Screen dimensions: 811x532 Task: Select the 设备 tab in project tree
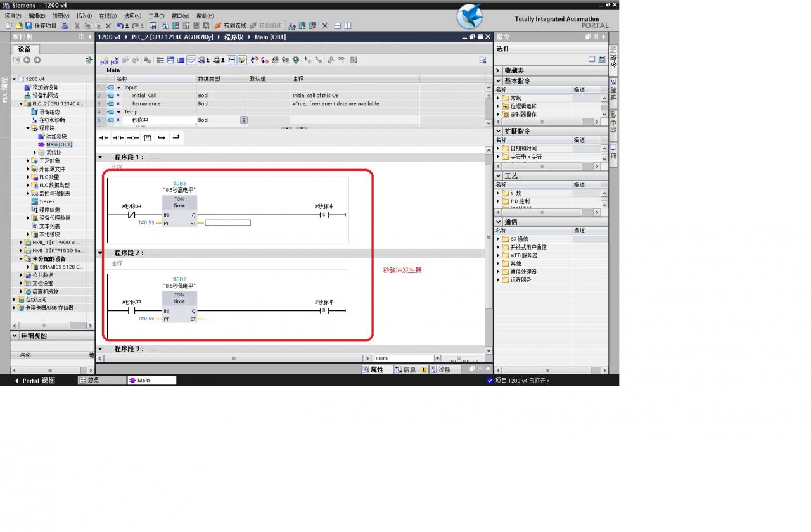[25, 49]
